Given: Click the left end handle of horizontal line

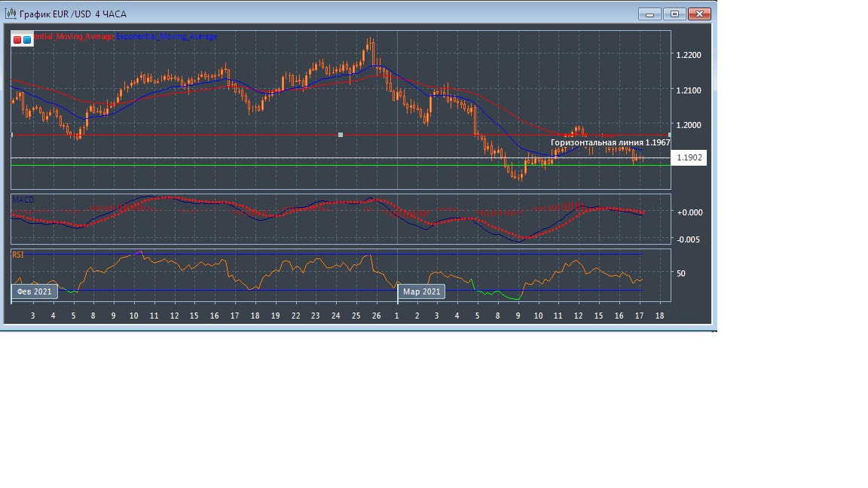Looking at the screenshot, I should [12, 135].
